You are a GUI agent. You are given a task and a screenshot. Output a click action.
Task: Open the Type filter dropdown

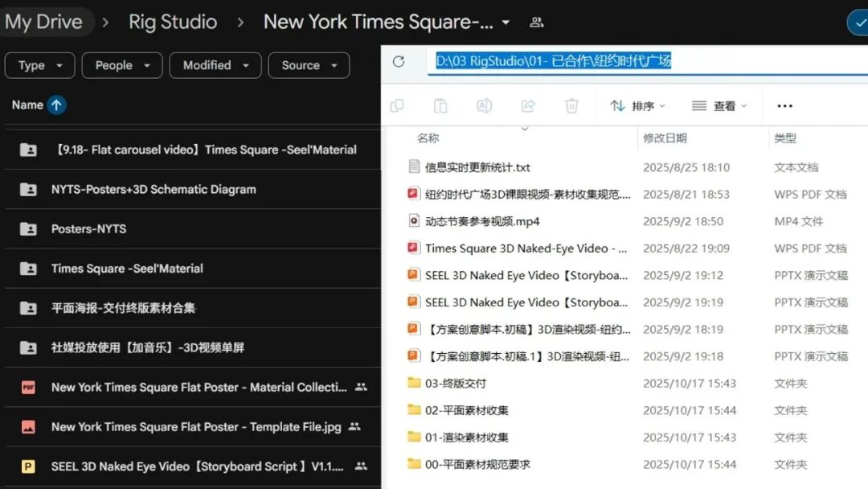[x=39, y=65]
